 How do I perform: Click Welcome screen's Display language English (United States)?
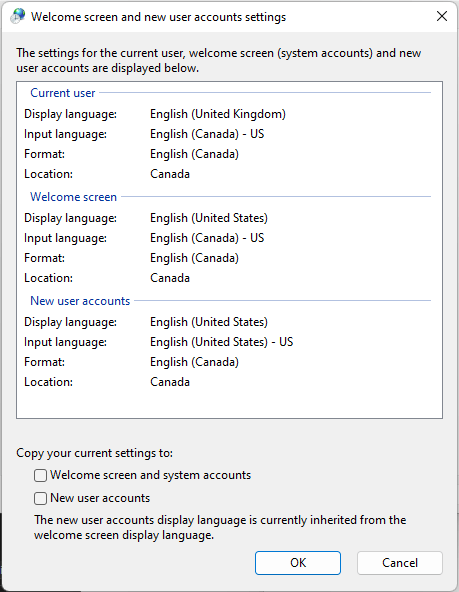[209, 218]
